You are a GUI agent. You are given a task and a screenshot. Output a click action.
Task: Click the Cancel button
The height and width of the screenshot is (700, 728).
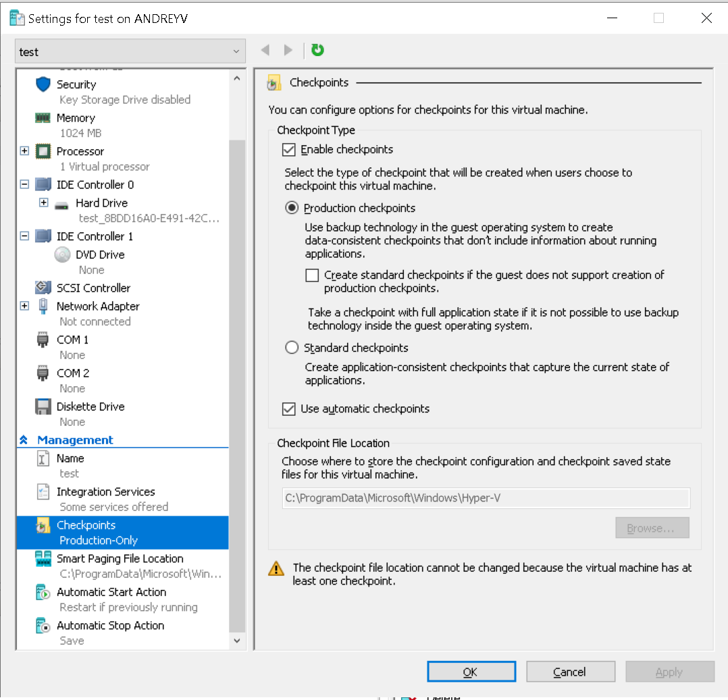pos(570,672)
